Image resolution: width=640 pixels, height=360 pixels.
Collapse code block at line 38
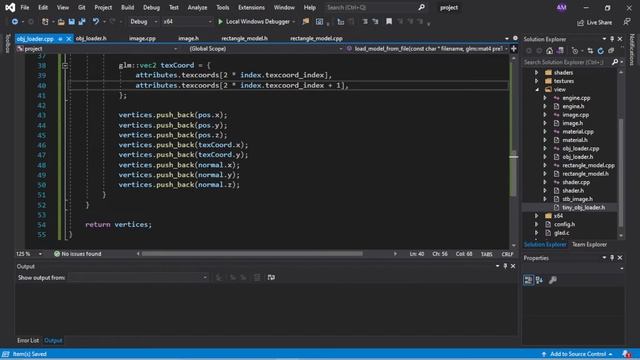click(x=65, y=65)
